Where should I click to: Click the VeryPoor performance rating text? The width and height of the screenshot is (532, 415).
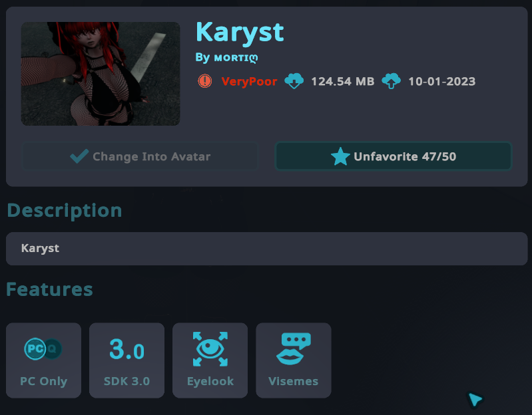249,82
